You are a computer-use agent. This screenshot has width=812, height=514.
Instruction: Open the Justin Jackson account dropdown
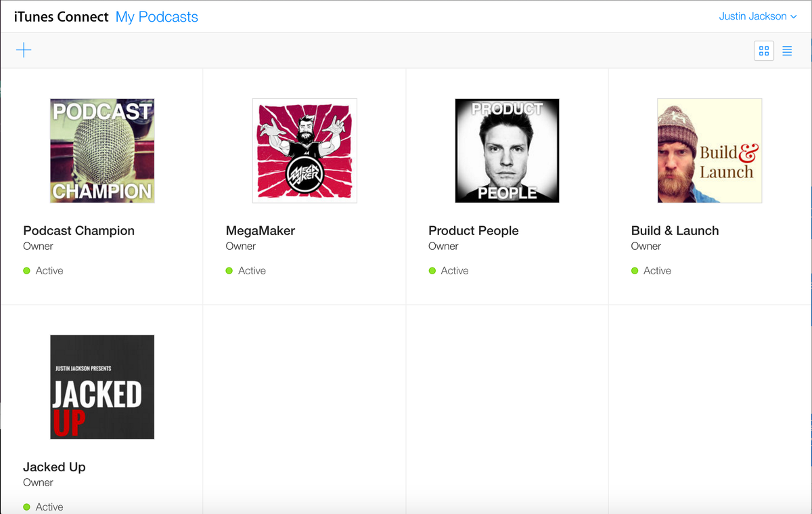[x=757, y=16]
